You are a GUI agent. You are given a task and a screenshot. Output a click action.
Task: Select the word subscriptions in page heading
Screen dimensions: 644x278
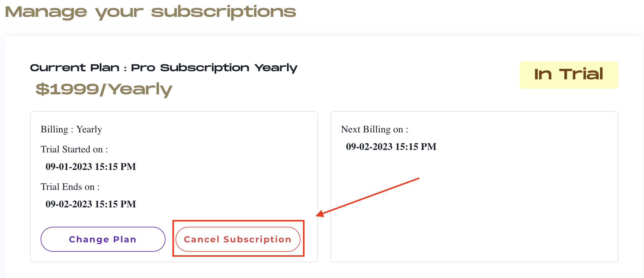tap(223, 12)
